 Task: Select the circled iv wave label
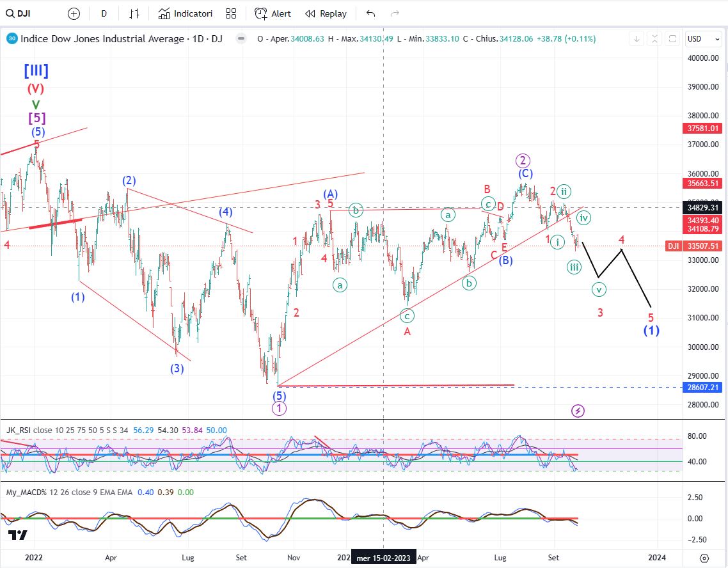click(x=583, y=217)
